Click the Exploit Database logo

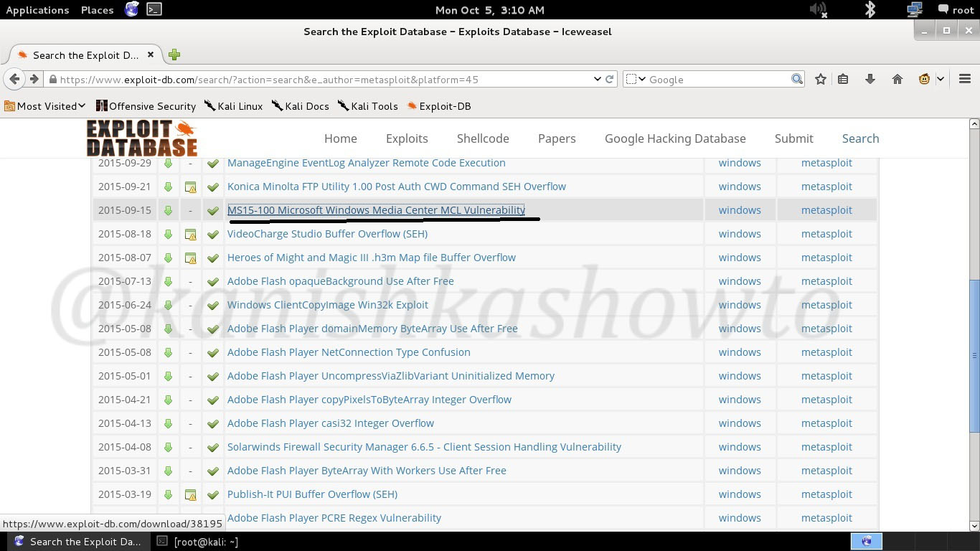142,138
